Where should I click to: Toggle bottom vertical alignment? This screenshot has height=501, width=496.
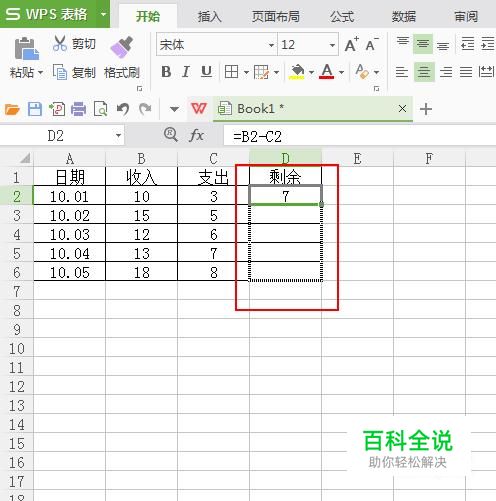(x=443, y=45)
